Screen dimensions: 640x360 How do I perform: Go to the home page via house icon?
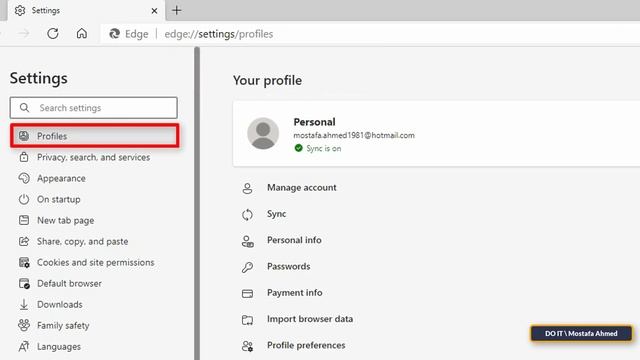click(82, 33)
